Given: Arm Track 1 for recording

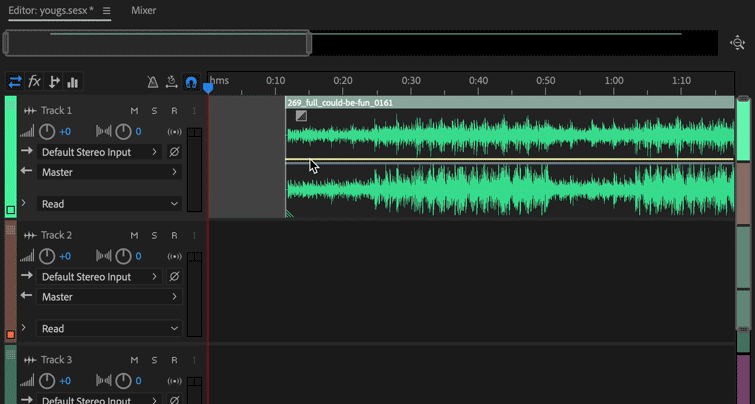Looking at the screenshot, I should pos(174,110).
